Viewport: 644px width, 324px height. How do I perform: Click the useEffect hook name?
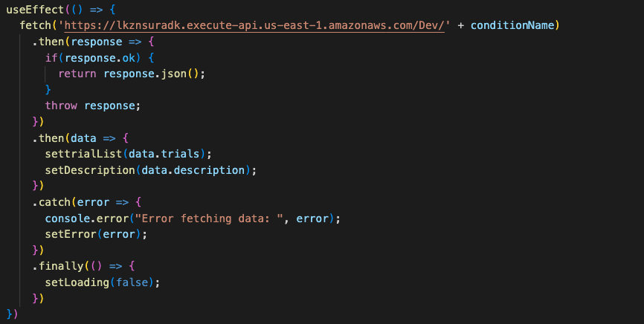point(35,9)
